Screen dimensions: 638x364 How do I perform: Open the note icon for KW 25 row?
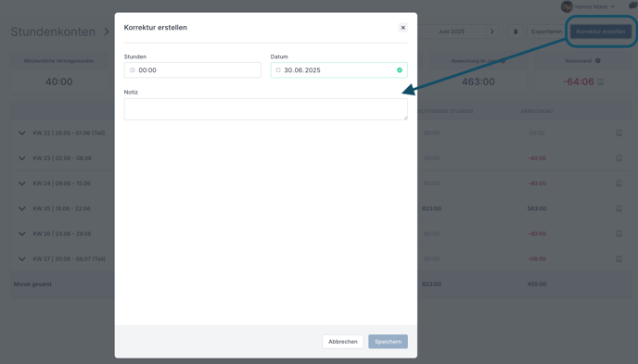[x=619, y=208]
